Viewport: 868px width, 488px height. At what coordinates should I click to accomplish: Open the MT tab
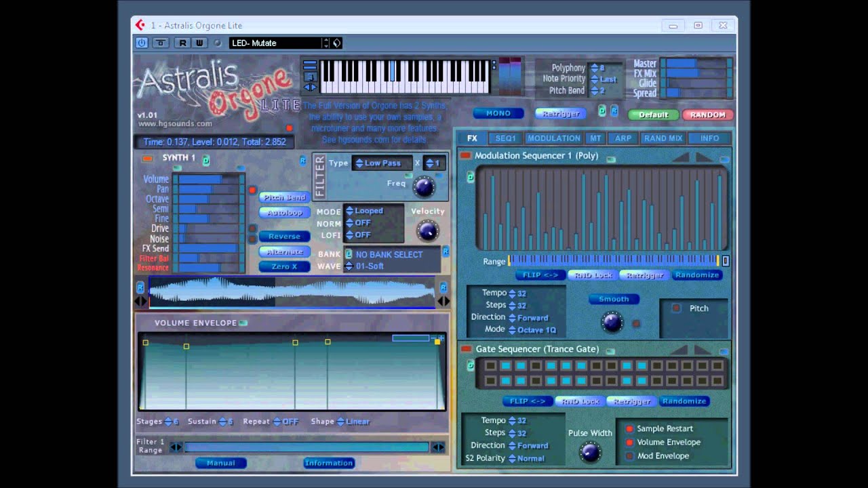pyautogui.click(x=595, y=138)
